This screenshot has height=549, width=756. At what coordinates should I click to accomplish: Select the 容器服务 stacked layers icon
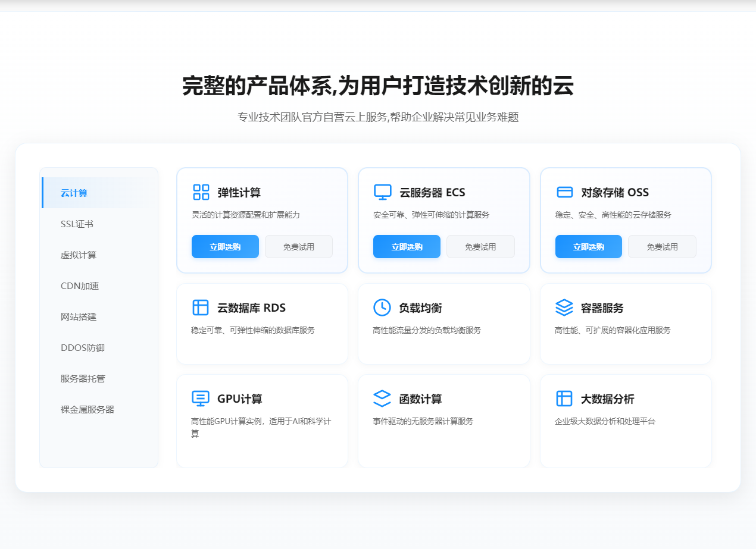[564, 308]
